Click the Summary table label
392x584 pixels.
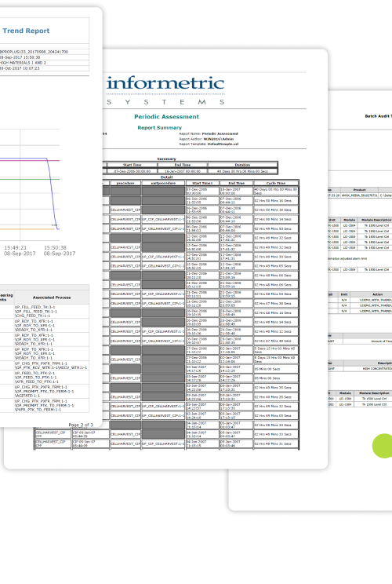pos(167,159)
